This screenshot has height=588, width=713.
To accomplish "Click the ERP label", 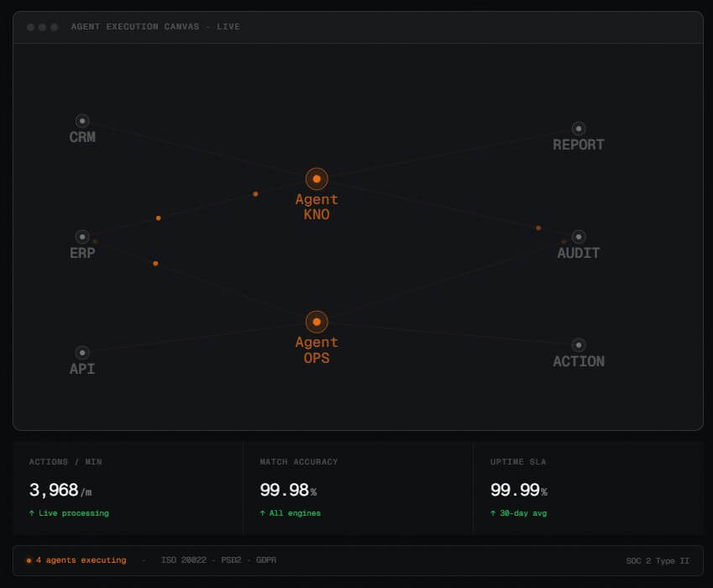I will tap(82, 253).
